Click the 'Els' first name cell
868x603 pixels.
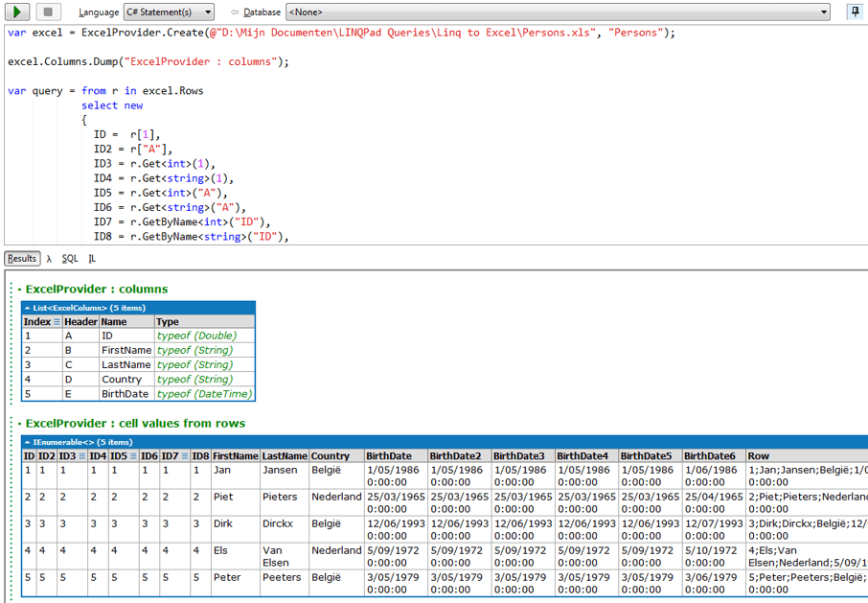(236, 556)
